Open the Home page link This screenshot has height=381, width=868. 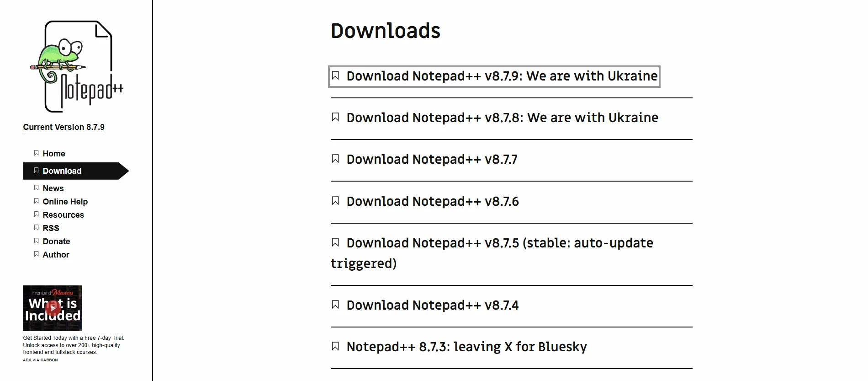coord(53,154)
